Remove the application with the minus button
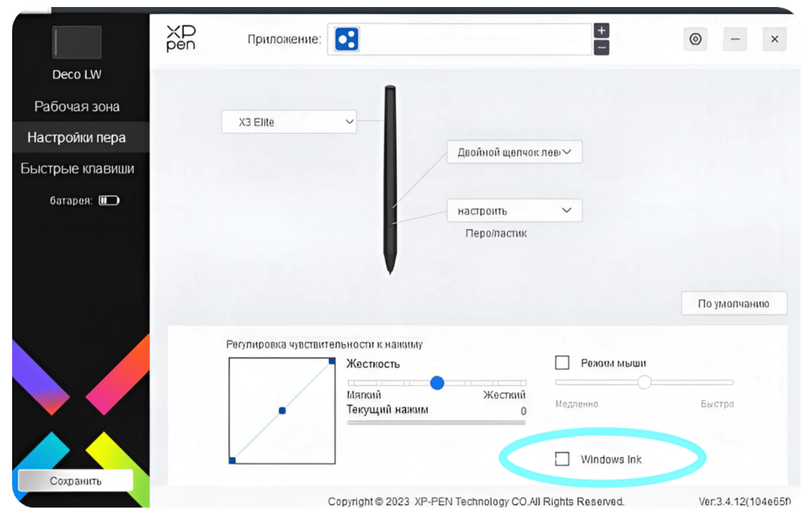 601,48
